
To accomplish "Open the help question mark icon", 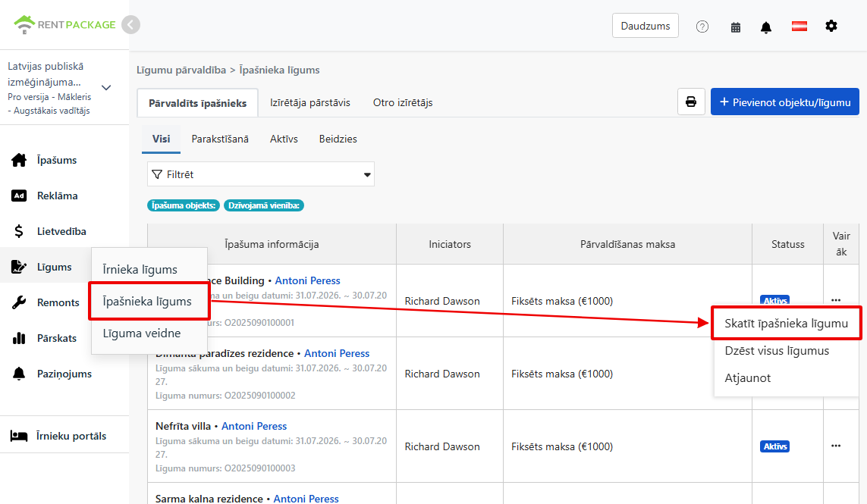I will pyautogui.click(x=702, y=27).
